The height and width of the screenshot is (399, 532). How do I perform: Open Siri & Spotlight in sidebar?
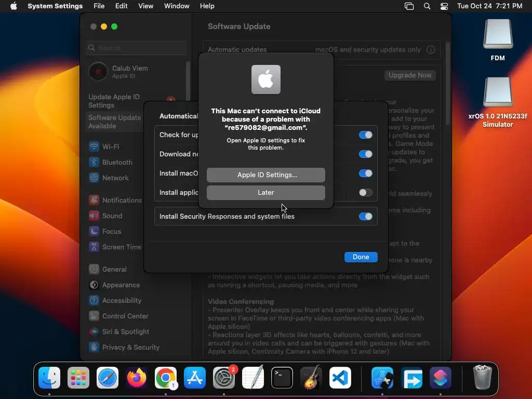(119, 332)
